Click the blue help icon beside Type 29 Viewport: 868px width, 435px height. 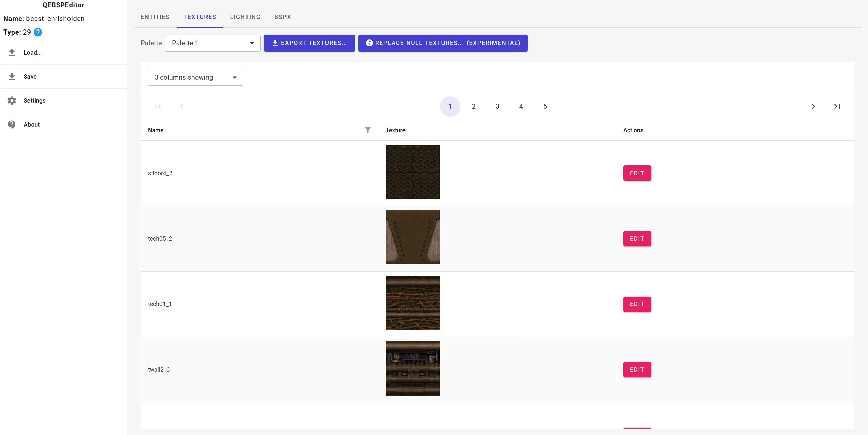click(38, 32)
